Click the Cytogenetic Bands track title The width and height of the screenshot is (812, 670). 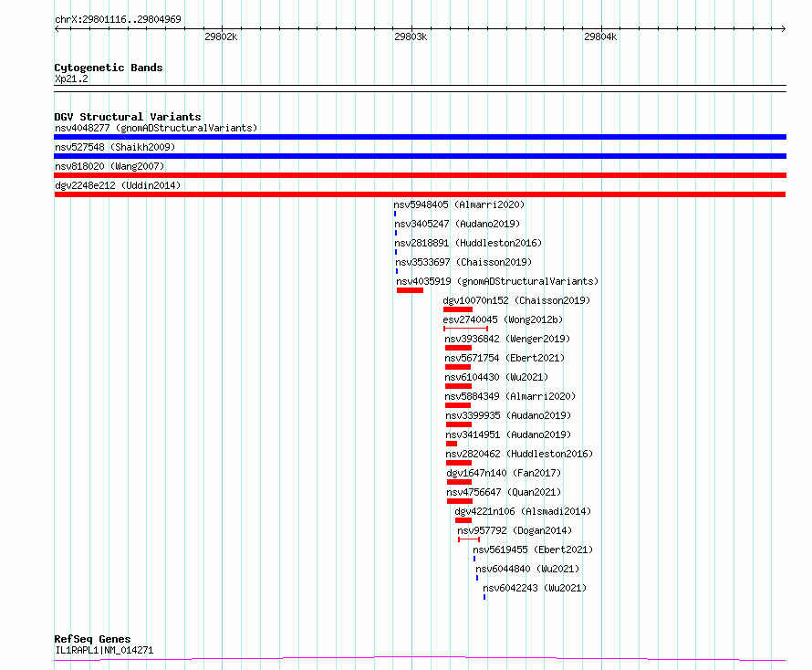[x=109, y=68]
